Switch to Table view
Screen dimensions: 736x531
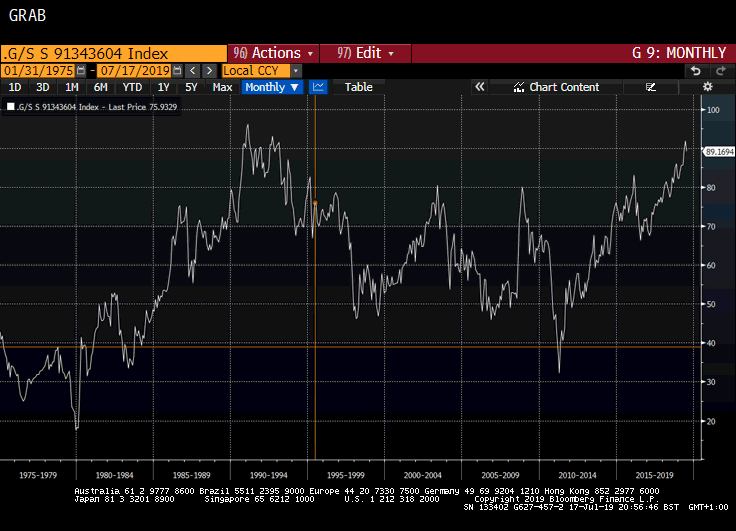[x=359, y=87]
